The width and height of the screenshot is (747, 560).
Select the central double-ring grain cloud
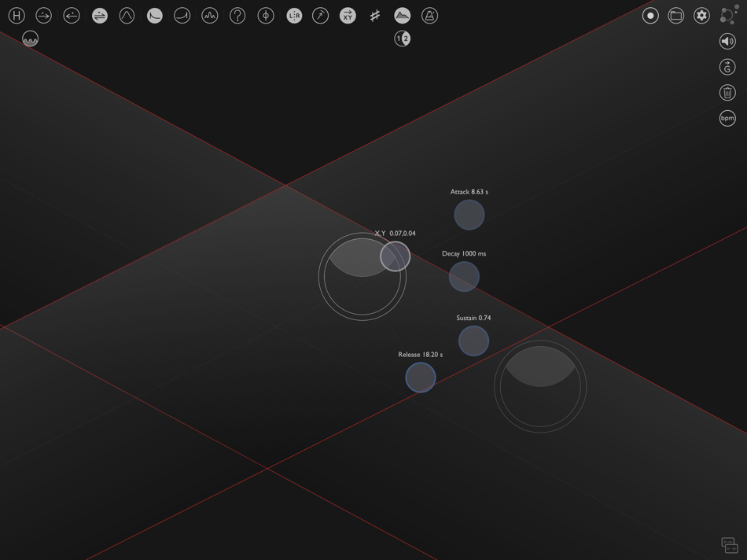tap(362, 276)
